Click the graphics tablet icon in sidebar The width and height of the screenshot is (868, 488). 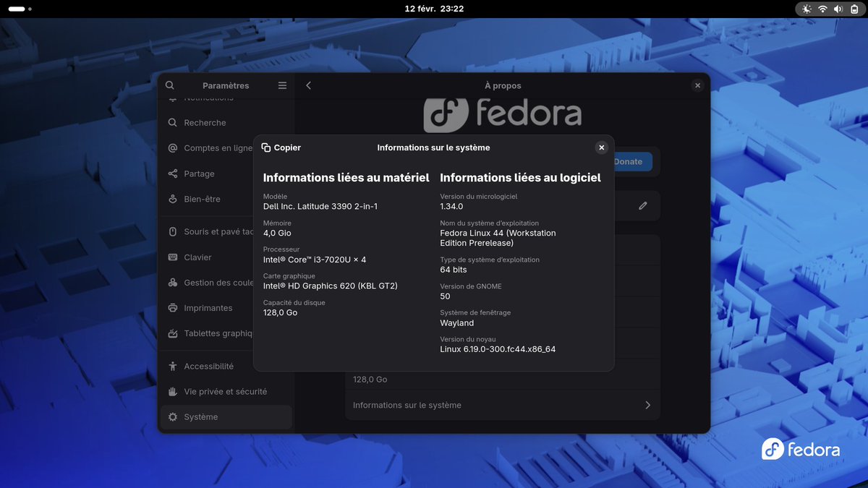pyautogui.click(x=173, y=333)
